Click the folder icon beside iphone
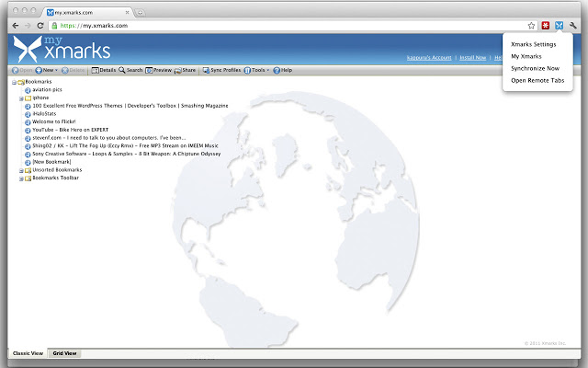 pyautogui.click(x=28, y=98)
